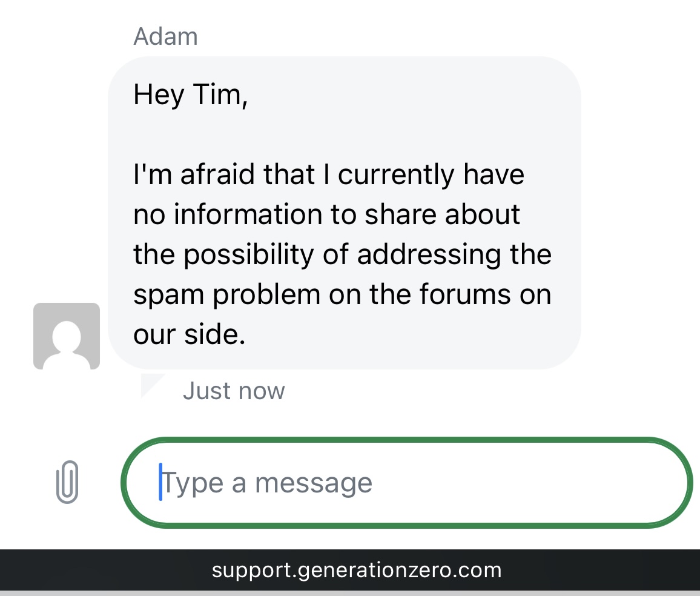Click the green outline of message box
700x596 pixels.
407,440
